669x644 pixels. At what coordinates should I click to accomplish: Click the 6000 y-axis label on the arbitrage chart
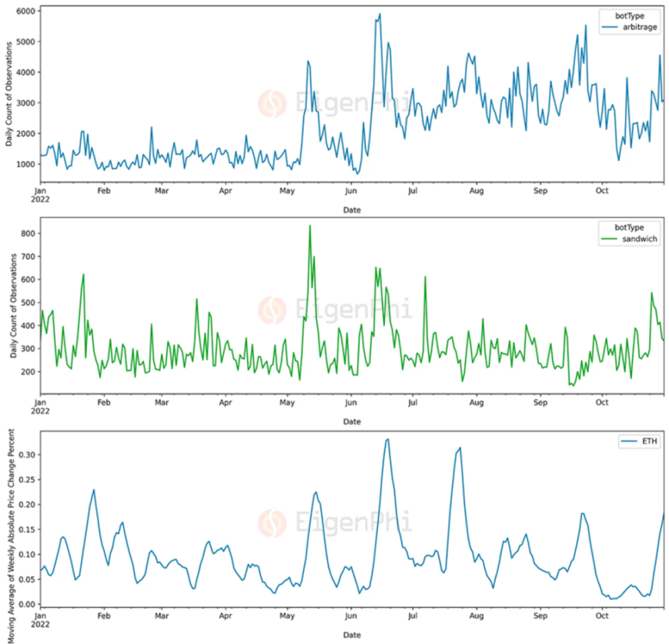coord(25,11)
